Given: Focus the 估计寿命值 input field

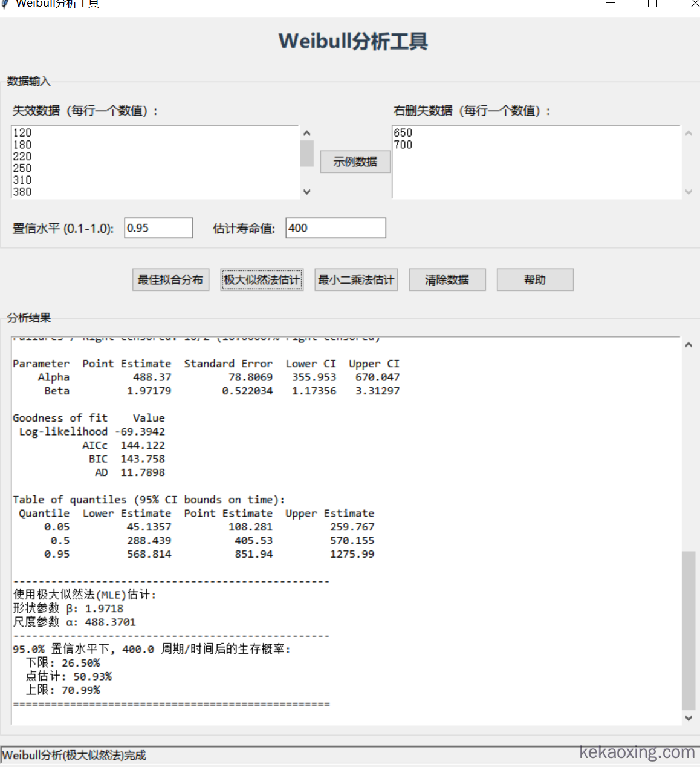Looking at the screenshot, I should (x=335, y=228).
